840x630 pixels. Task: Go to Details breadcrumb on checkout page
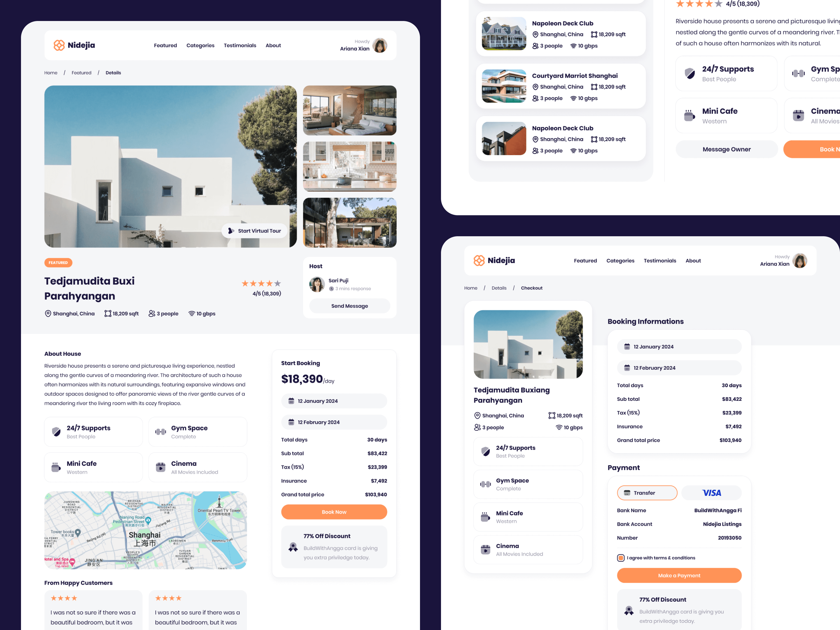(499, 288)
